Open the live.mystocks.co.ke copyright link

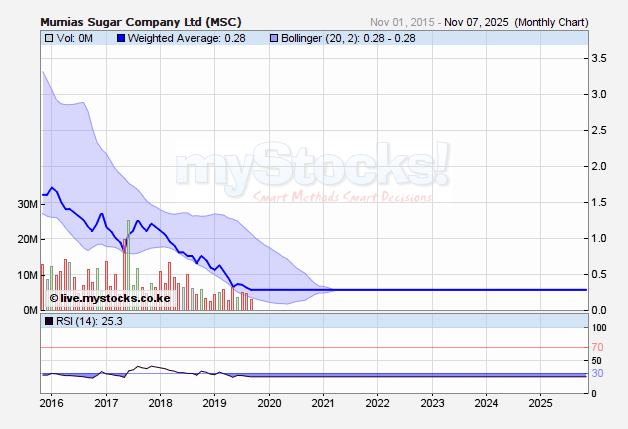110,298
